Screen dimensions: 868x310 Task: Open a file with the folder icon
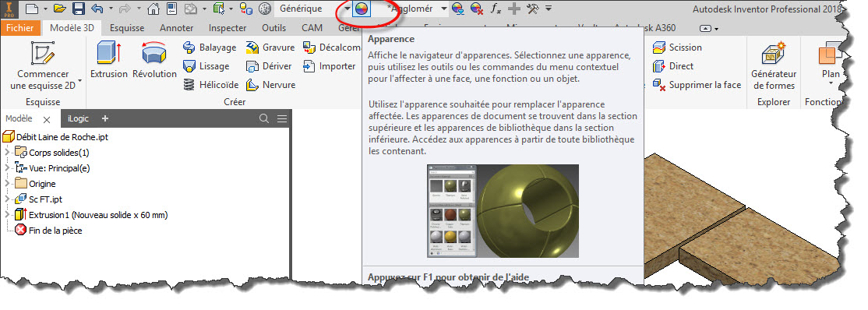60,9
